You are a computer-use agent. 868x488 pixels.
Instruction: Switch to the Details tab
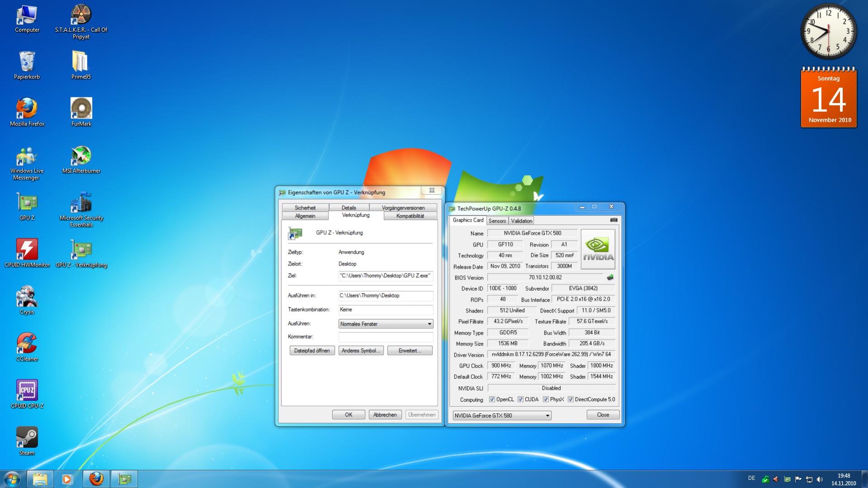pyautogui.click(x=349, y=208)
